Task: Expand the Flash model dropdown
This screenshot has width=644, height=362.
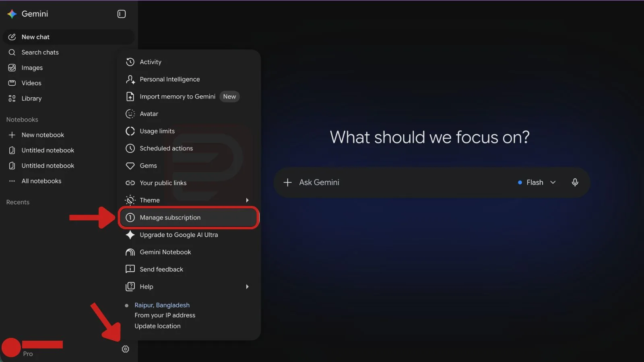Action: pyautogui.click(x=537, y=182)
